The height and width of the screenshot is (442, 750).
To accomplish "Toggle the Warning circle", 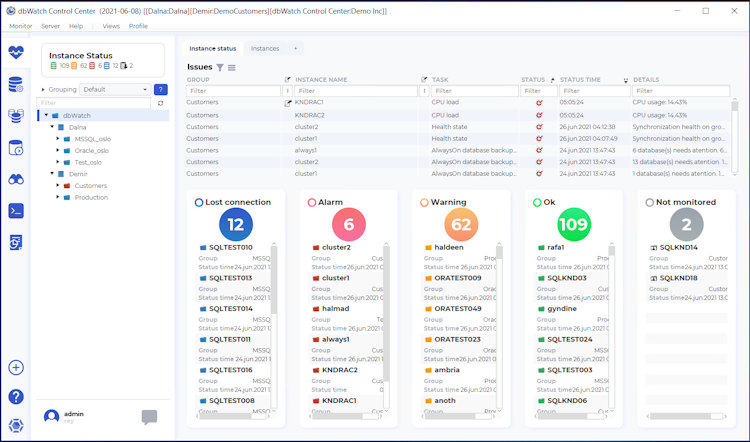I will pos(424,202).
